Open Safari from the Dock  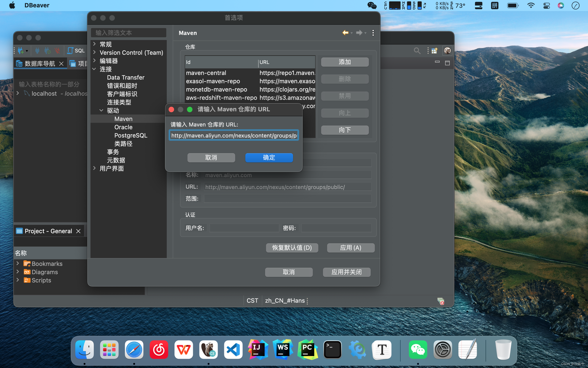click(x=134, y=350)
